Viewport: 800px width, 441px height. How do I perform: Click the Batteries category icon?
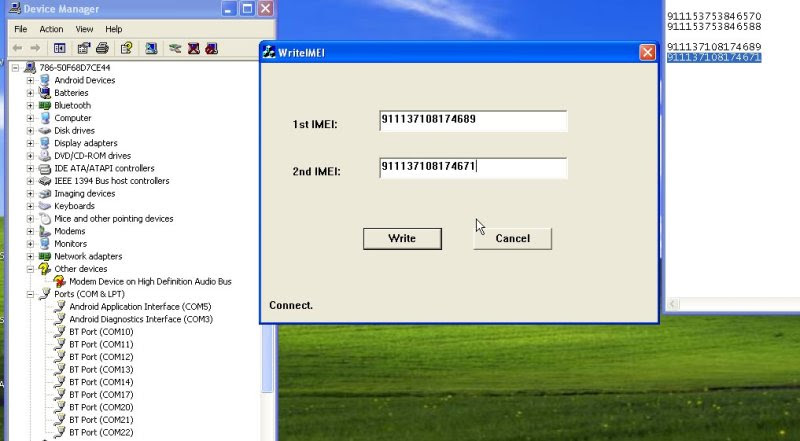click(x=45, y=92)
